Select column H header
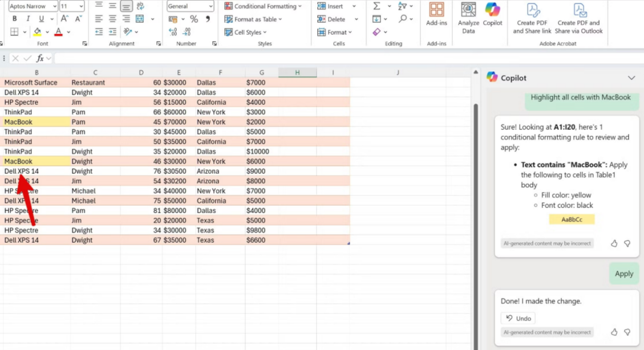This screenshot has width=644, height=350. [297, 72]
